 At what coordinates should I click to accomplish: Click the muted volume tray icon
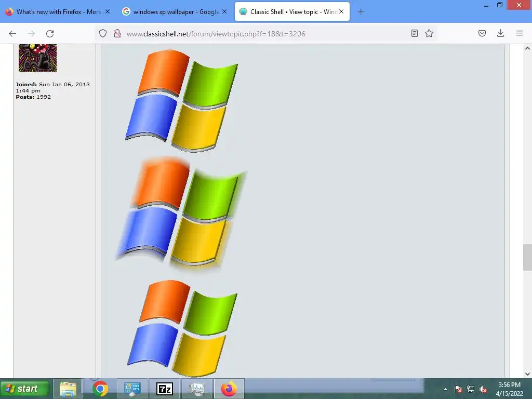(483, 389)
